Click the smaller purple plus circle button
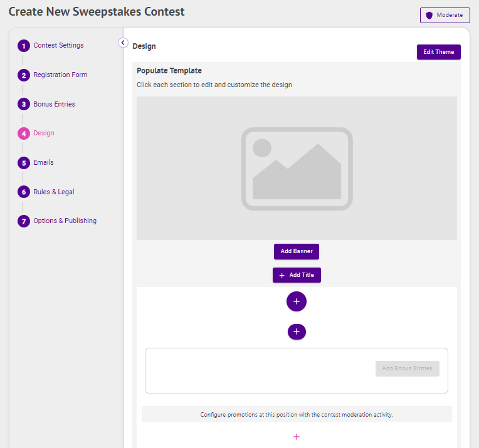Screen dimensions: 479x448 (297, 331)
